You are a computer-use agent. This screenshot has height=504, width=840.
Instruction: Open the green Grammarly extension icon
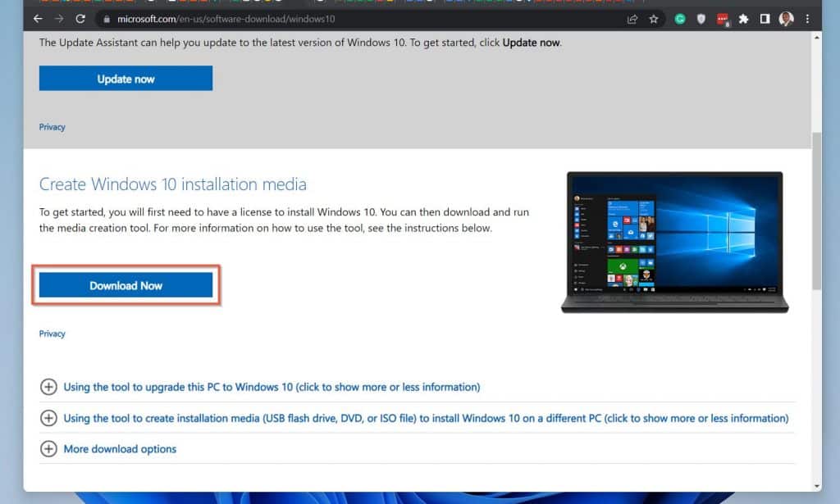680,20
